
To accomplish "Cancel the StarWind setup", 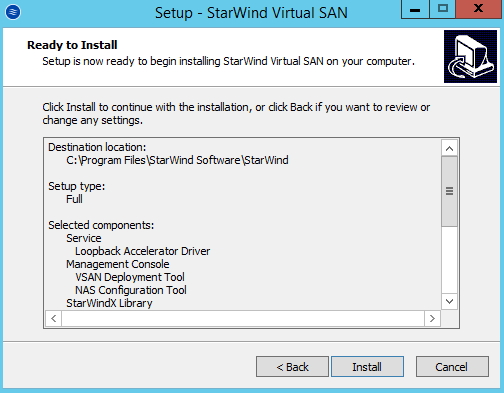I will click(x=452, y=367).
